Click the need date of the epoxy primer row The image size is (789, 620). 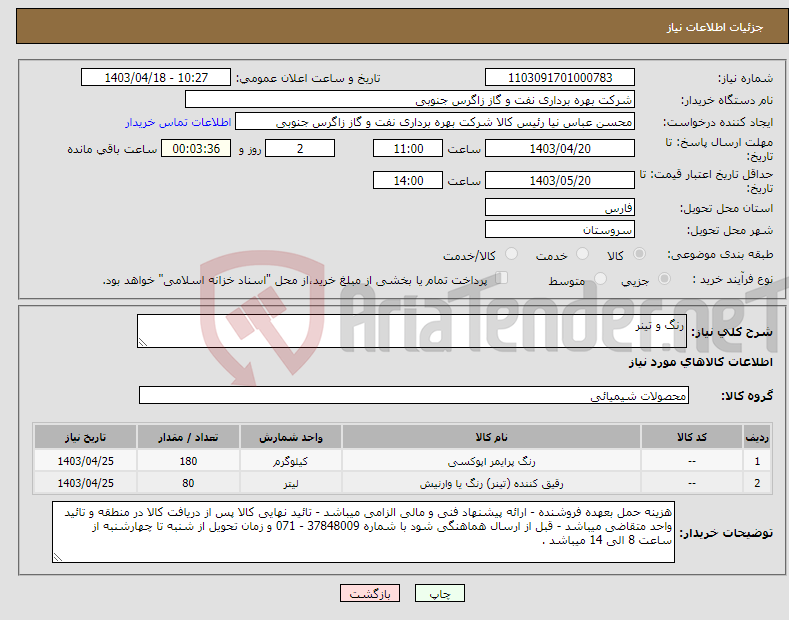tap(86, 461)
